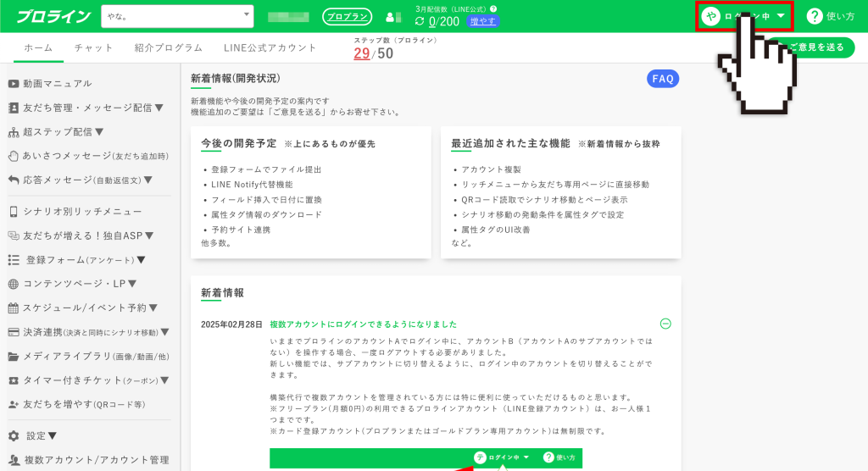Click the globe icon for コンテンツページ
This screenshot has width=868, height=471.
[x=14, y=284]
